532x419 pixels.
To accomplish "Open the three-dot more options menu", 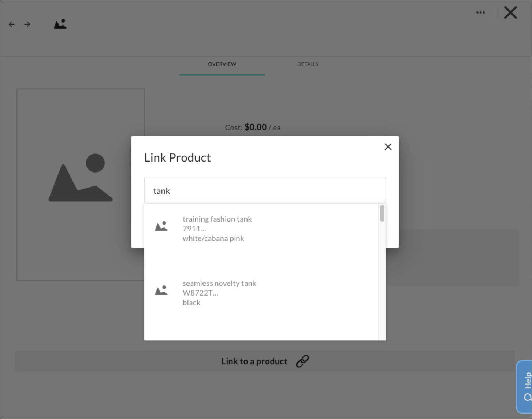I will (480, 12).
